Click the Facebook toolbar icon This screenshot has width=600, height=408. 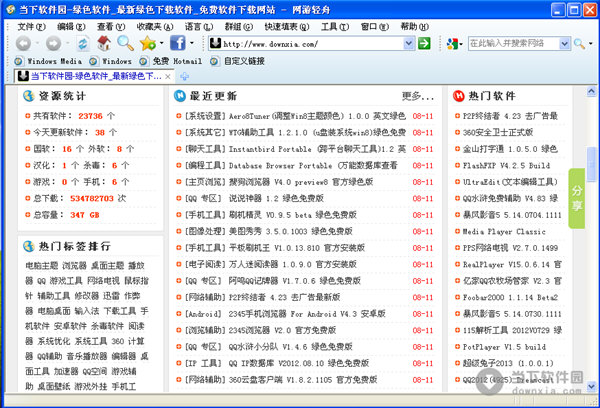178,43
